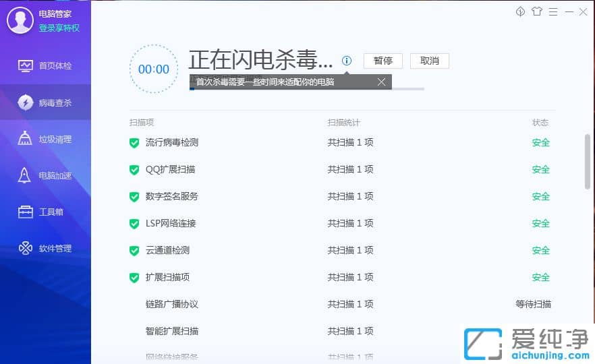Select the 数字签名服务 scan item

pyautogui.click(x=172, y=196)
